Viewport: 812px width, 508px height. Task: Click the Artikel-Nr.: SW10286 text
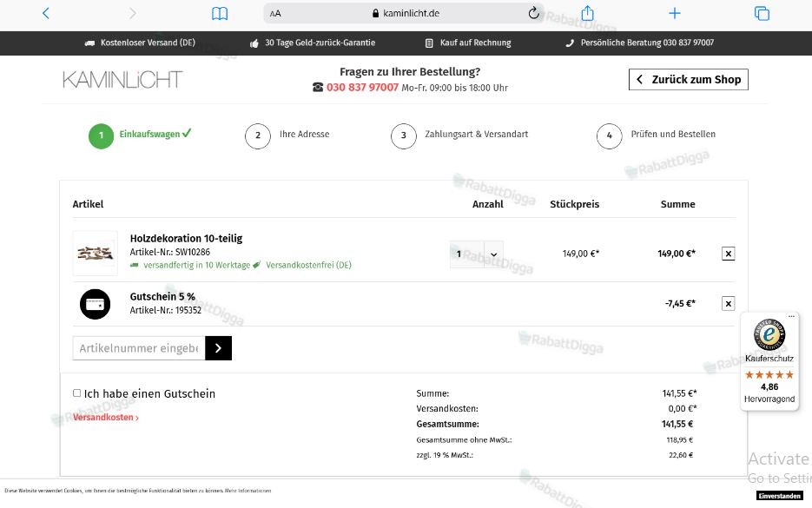tap(170, 252)
